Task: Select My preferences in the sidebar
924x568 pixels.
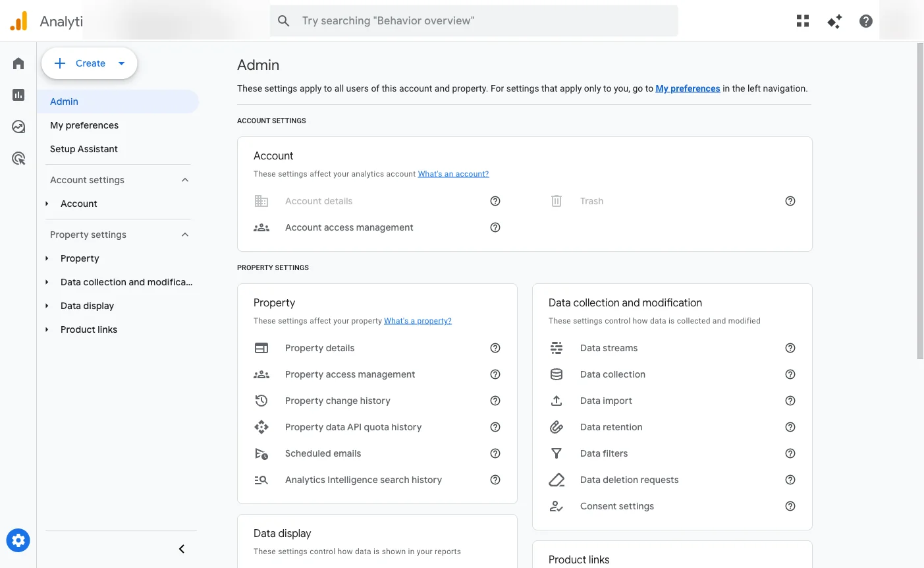Action: point(84,125)
